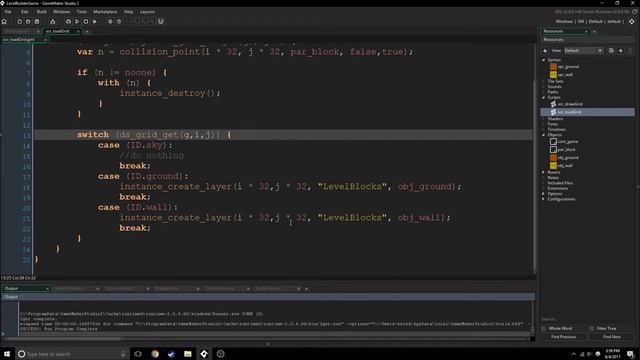Open project using folder toolbar icon

coord(28,22)
